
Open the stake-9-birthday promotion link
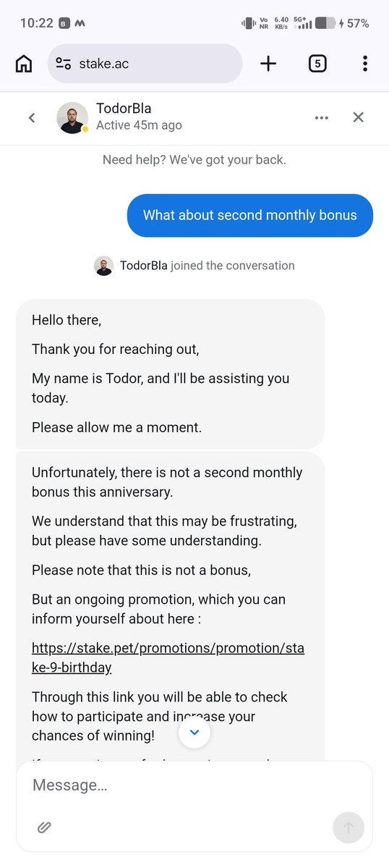168,657
